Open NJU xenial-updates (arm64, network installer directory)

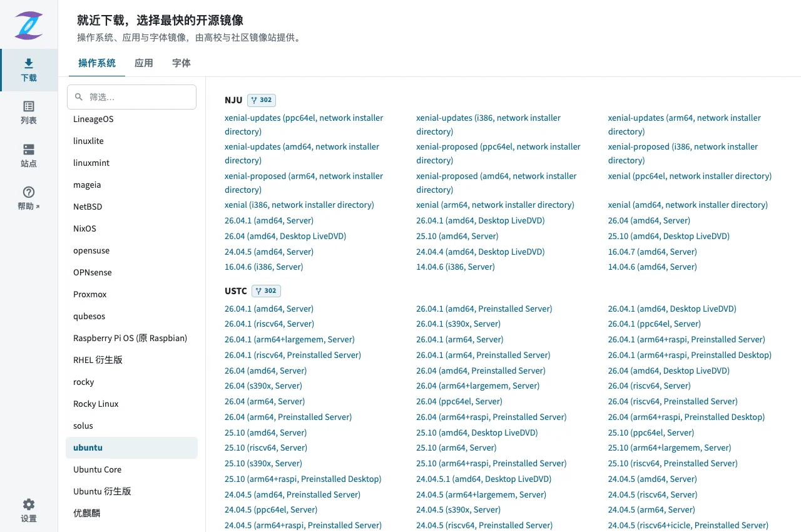click(685, 125)
